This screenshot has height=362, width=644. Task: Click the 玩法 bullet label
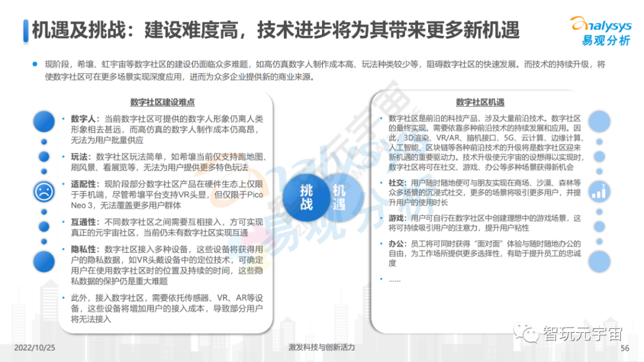79,157
